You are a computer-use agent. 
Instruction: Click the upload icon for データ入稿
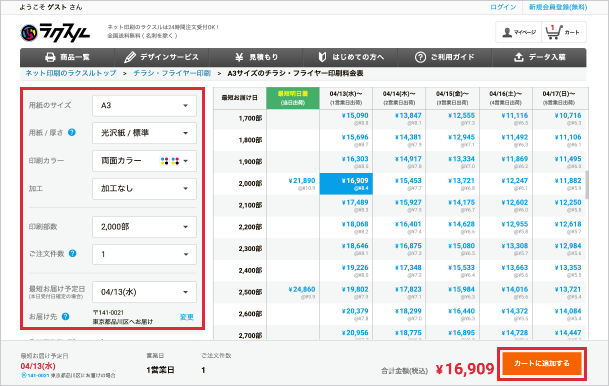click(x=519, y=57)
